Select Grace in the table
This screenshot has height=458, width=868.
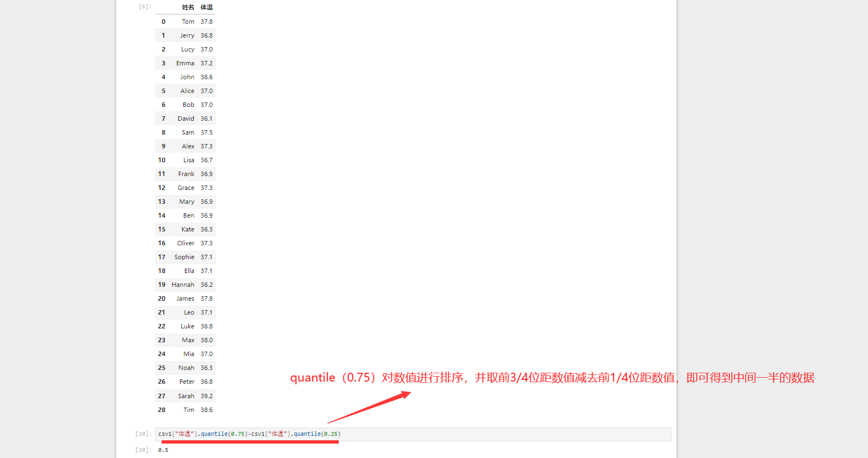(186, 188)
